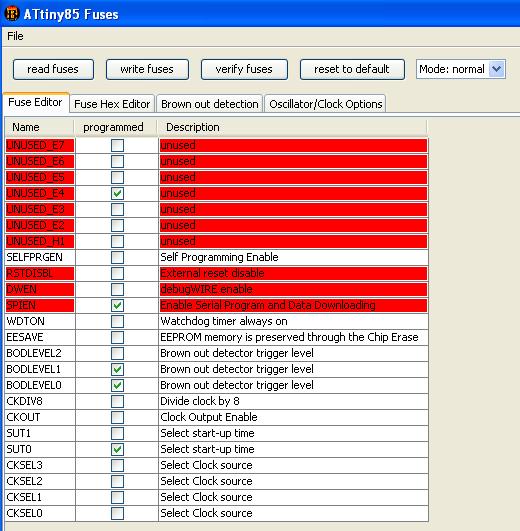Open the Oscillator/Clock Options tab
This screenshot has height=531, width=520.
click(x=325, y=104)
